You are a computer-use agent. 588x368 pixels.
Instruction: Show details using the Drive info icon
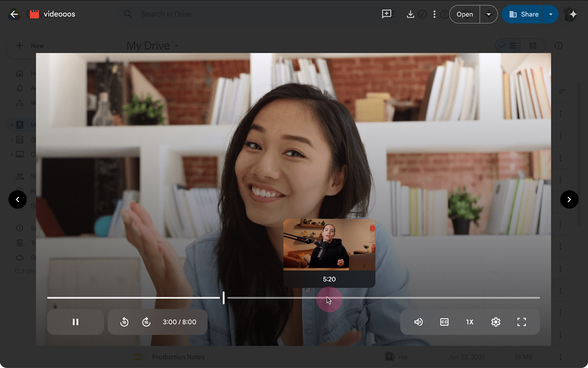click(559, 46)
